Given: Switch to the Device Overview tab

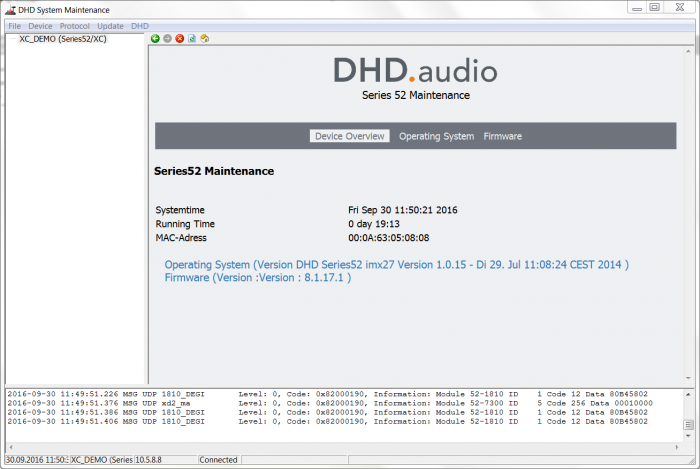Looking at the screenshot, I should click(349, 136).
